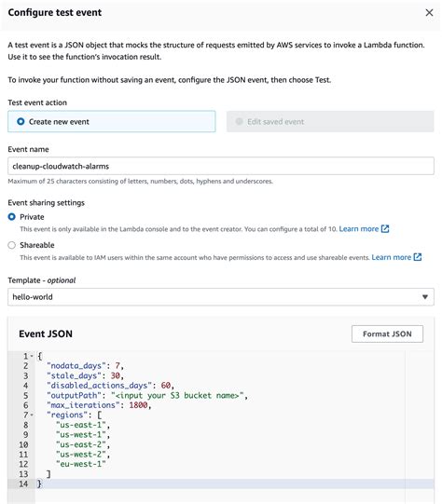Click the Format JSON button
Viewport: 442px width, 504px height.
point(387,334)
